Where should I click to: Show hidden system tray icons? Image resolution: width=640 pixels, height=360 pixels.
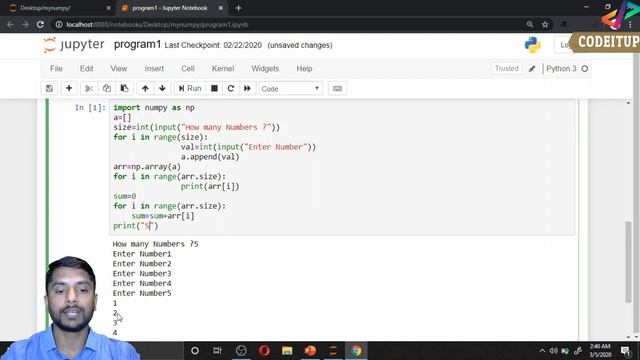point(542,351)
